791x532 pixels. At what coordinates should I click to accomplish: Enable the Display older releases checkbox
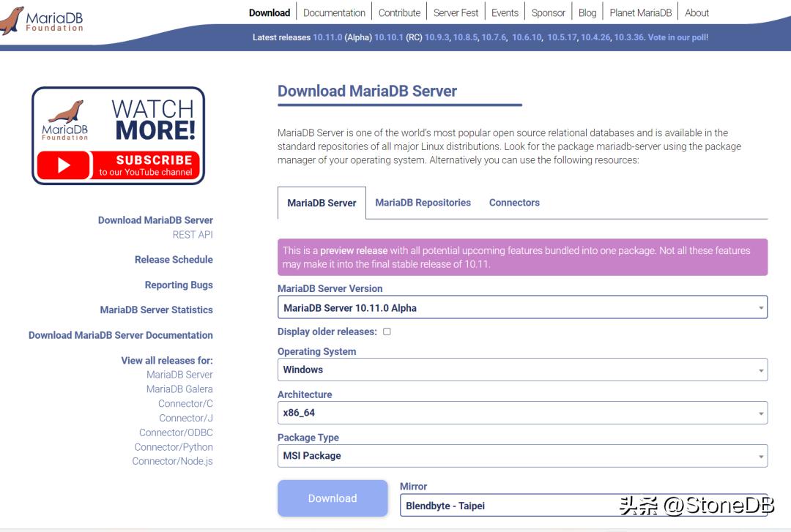(x=386, y=331)
